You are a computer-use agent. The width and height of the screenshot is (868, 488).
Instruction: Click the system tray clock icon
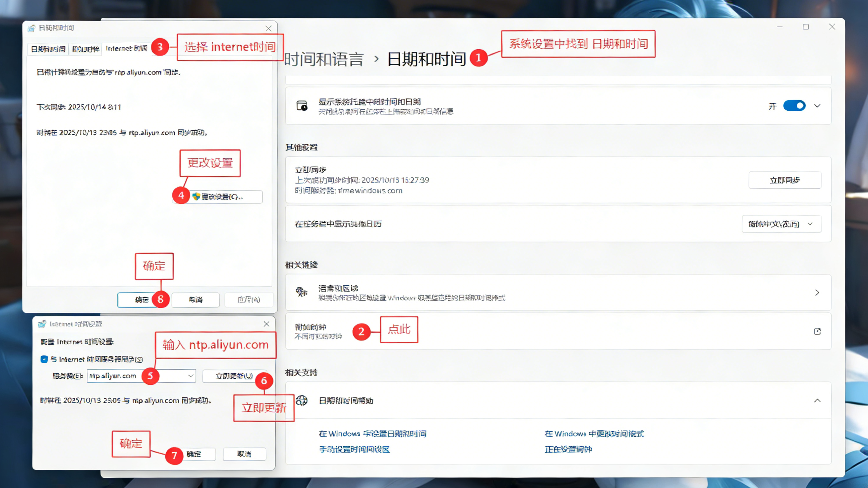pyautogui.click(x=302, y=106)
